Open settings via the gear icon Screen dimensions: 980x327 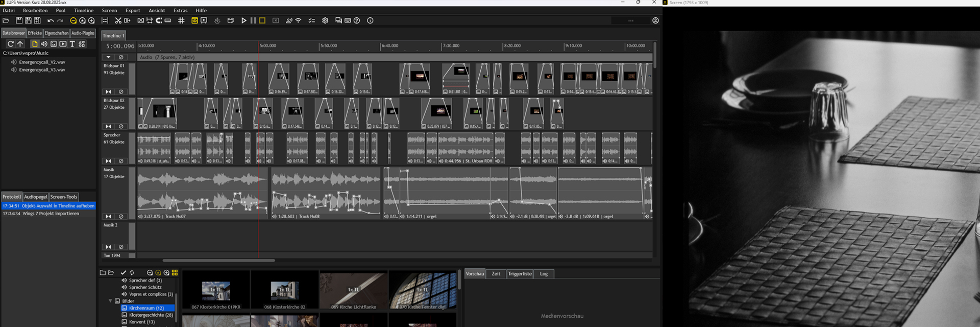click(x=325, y=20)
